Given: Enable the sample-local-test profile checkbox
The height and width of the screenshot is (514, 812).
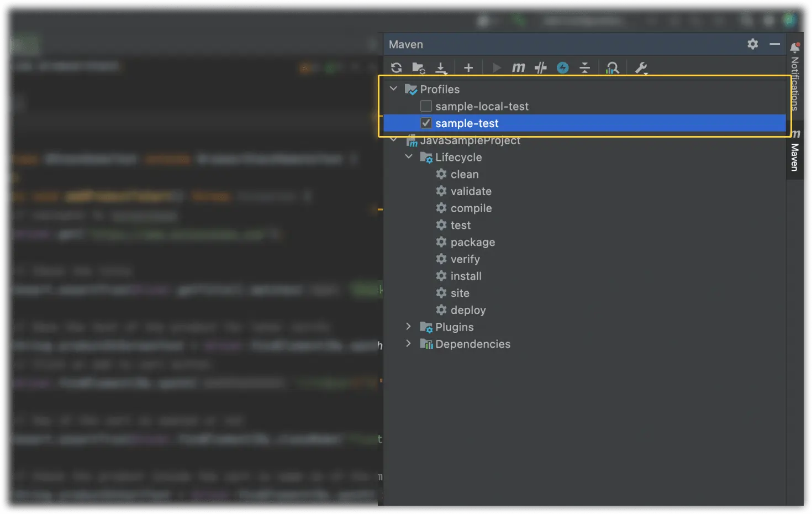Looking at the screenshot, I should pyautogui.click(x=426, y=106).
